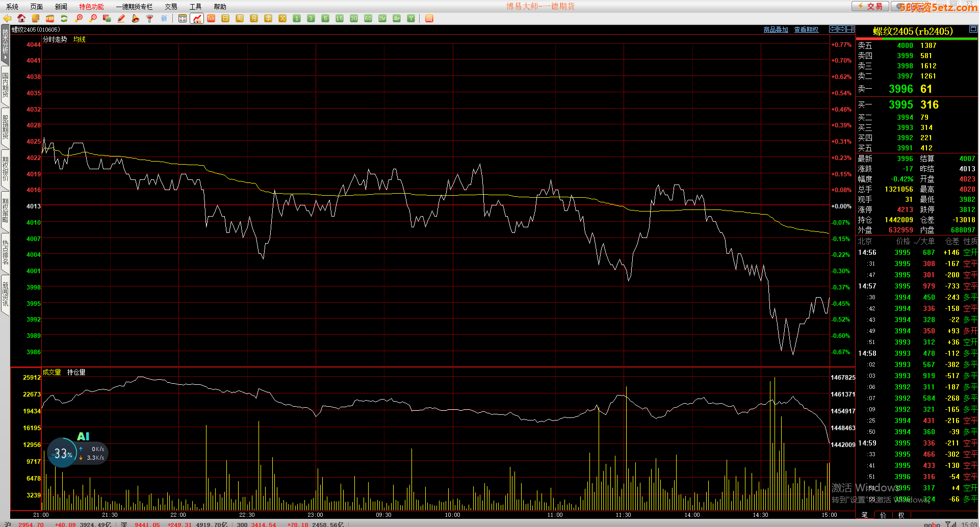This screenshot has width=980, height=527.
Task: Click the alert horn icon
Action: (136, 18)
